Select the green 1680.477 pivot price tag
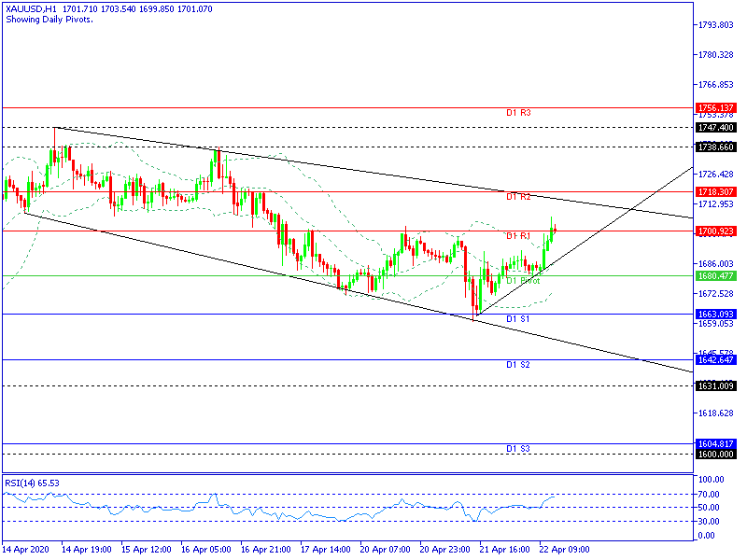The image size is (747, 560). pos(714,276)
